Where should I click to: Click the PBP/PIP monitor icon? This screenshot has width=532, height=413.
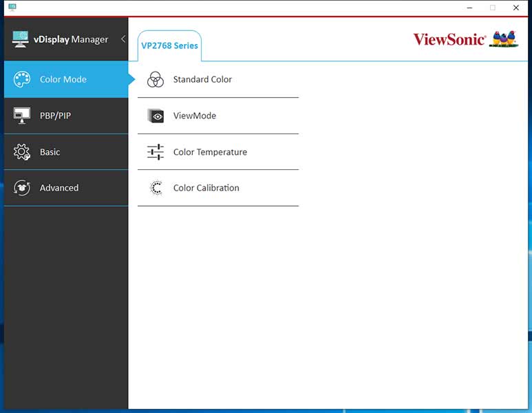click(22, 116)
